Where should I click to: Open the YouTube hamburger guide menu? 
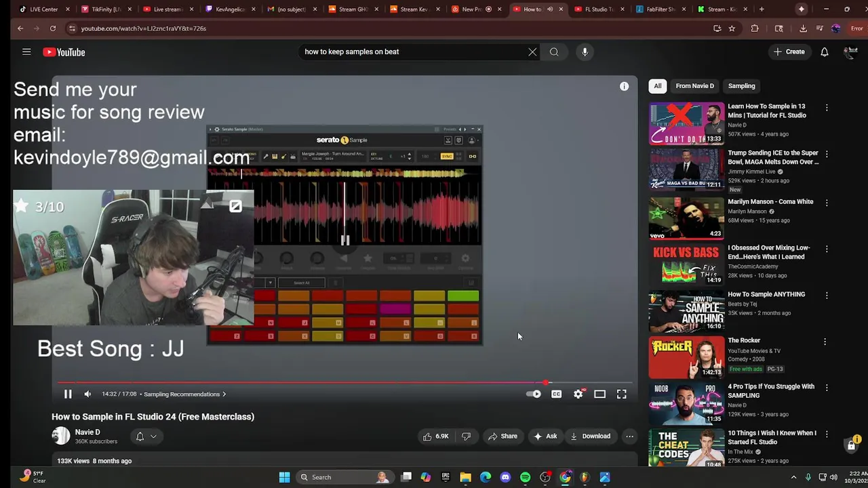26,52
